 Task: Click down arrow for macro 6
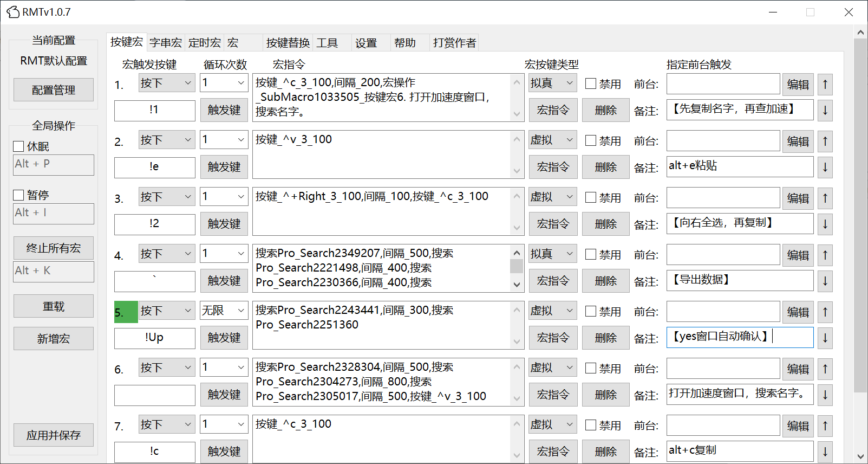(825, 395)
